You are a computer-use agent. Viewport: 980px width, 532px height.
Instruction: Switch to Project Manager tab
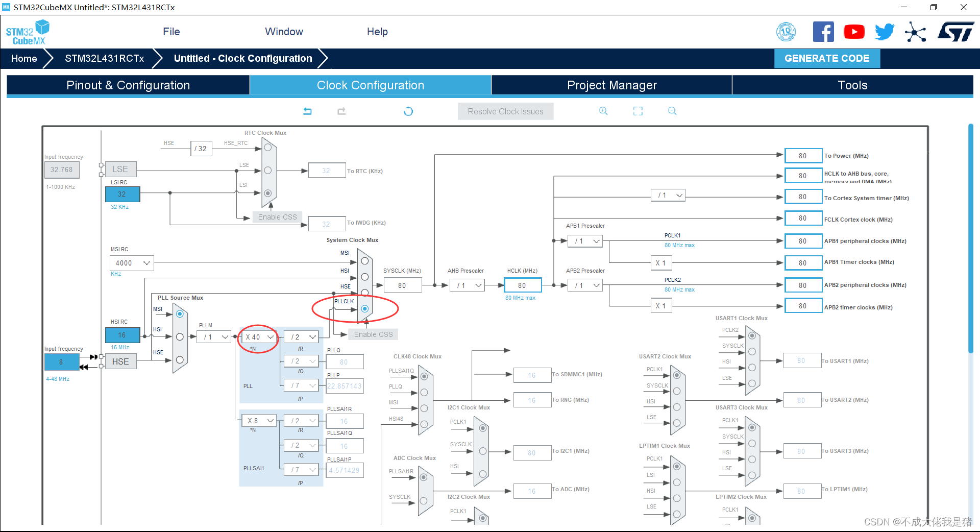[611, 85]
